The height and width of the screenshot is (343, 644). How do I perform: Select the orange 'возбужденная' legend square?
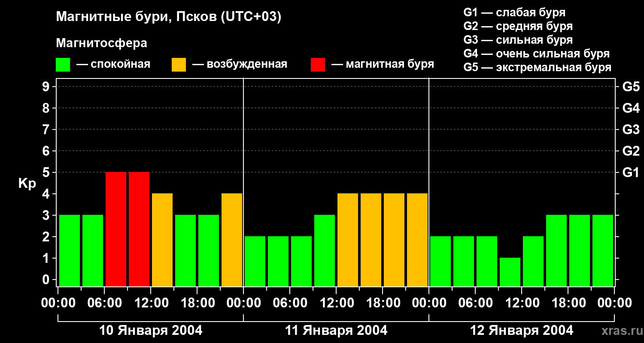179,65
